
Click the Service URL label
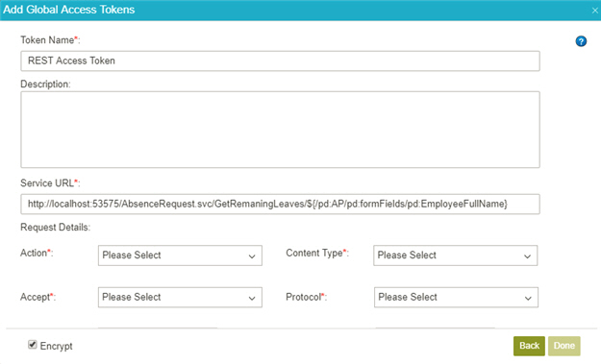(50, 183)
